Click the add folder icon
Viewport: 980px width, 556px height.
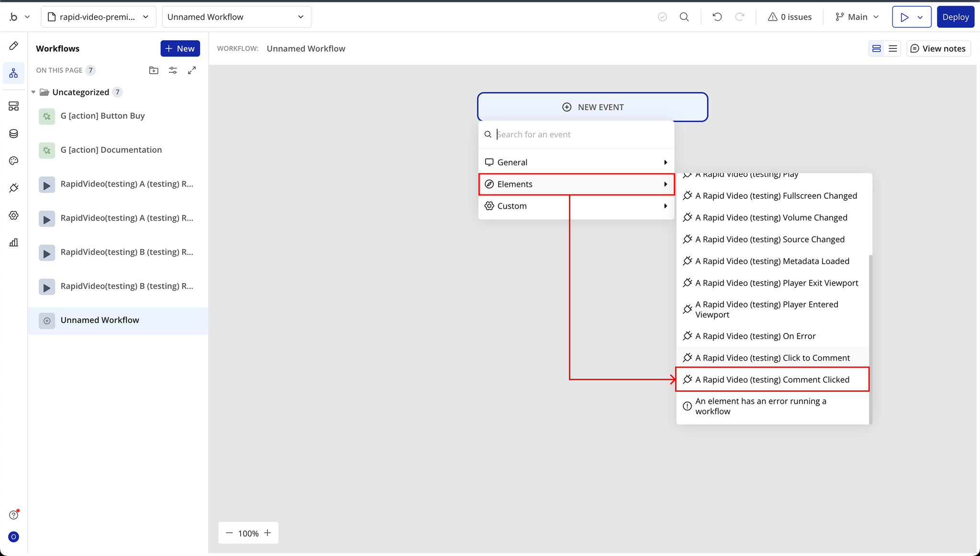pos(154,70)
